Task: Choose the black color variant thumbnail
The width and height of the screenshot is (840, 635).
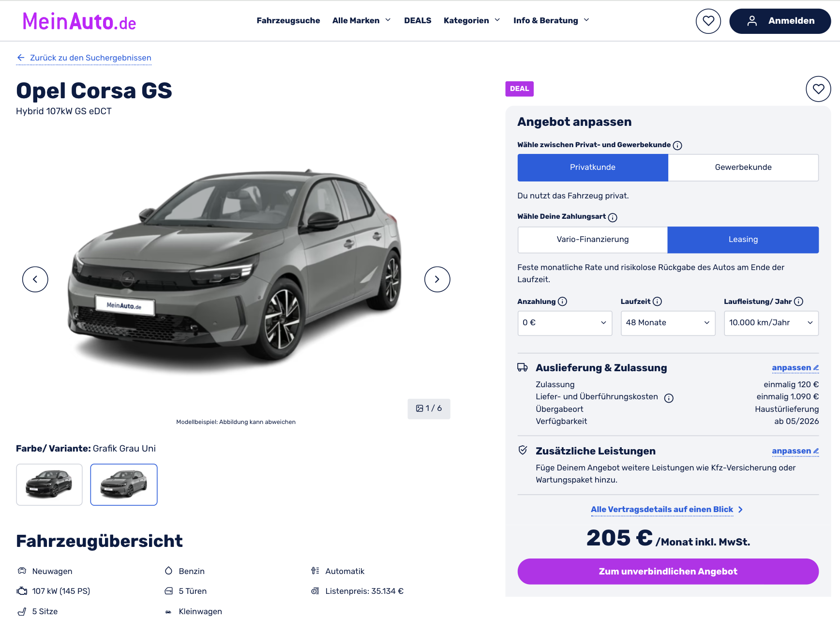Action: pyautogui.click(x=49, y=484)
